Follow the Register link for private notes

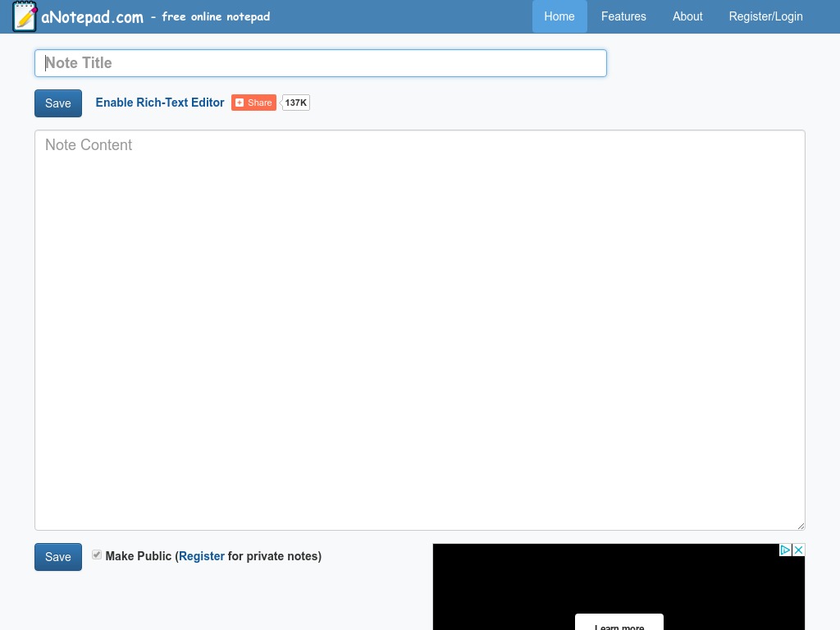pyautogui.click(x=202, y=556)
